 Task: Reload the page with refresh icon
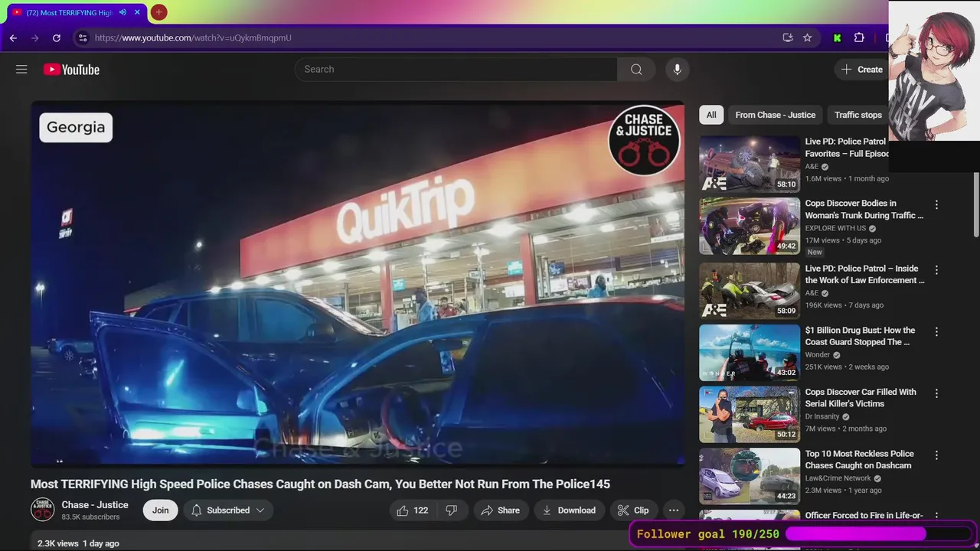tap(57, 37)
